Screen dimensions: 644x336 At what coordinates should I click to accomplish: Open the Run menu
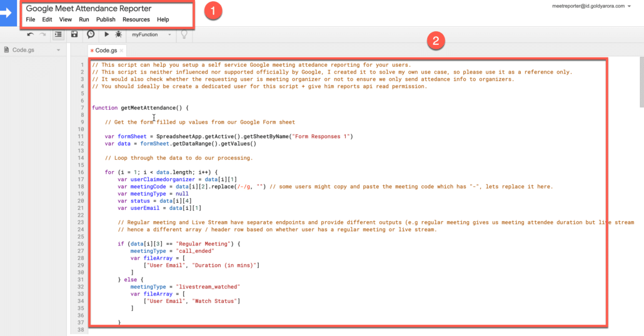pos(84,19)
